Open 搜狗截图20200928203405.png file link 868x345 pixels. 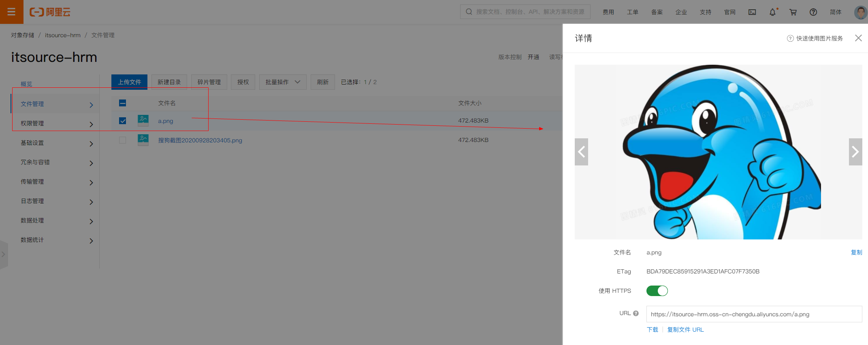point(200,140)
